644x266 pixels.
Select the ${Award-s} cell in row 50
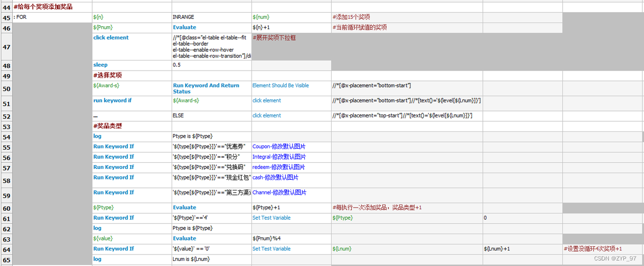click(132, 88)
